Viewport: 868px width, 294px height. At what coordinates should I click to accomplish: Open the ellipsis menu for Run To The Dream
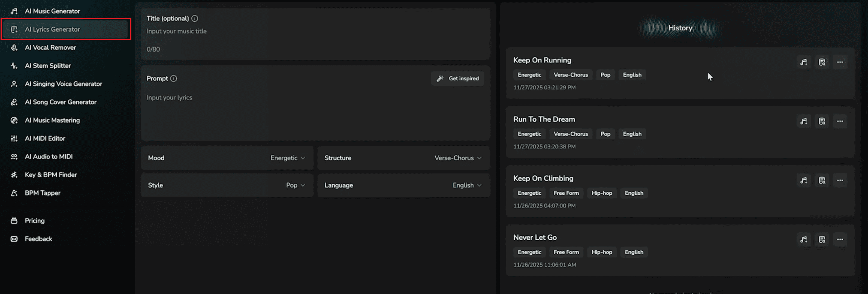(x=840, y=121)
